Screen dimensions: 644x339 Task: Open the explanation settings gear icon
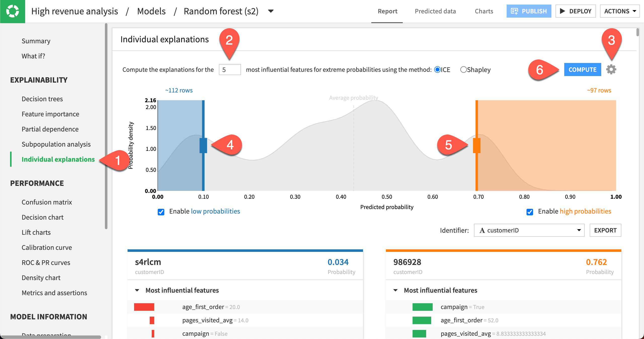611,70
